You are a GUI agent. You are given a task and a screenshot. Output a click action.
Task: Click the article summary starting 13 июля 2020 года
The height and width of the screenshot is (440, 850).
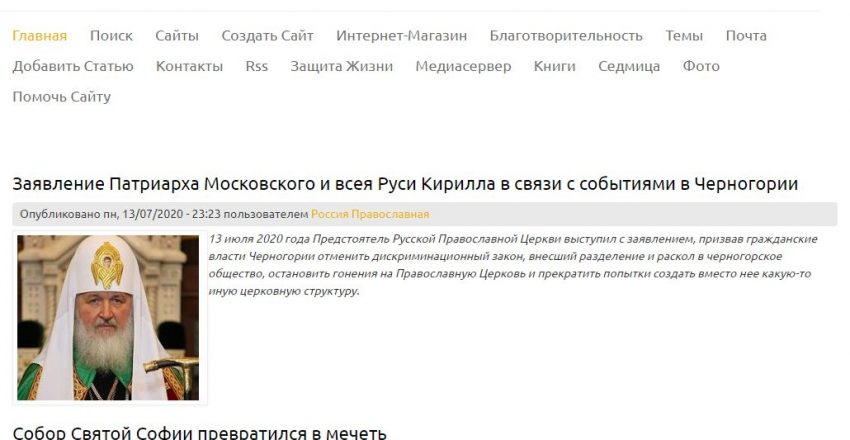tap(513, 265)
